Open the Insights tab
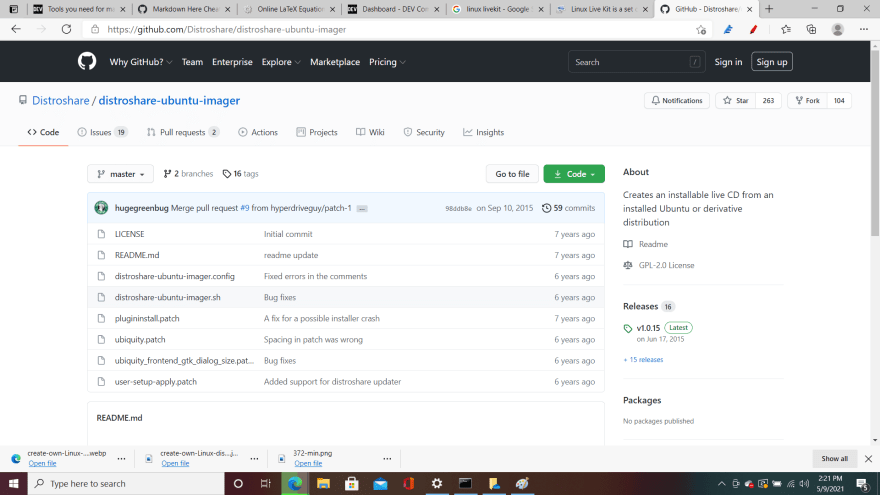Screen dimensions: 880x495 [x=483, y=132]
